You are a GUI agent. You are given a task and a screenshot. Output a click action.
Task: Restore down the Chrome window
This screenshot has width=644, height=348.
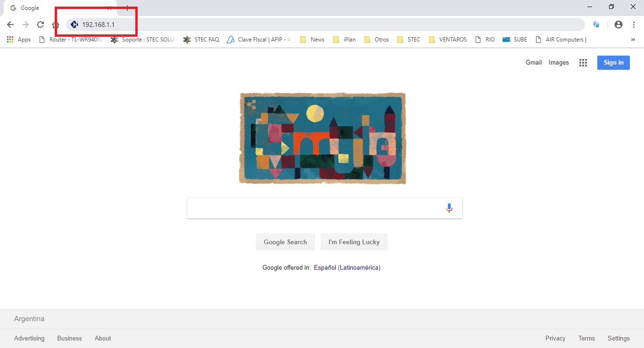[x=611, y=7]
